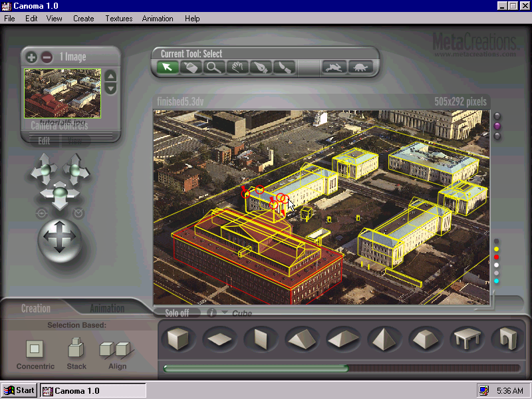Select the top gray view-mode dot

pos(497,116)
